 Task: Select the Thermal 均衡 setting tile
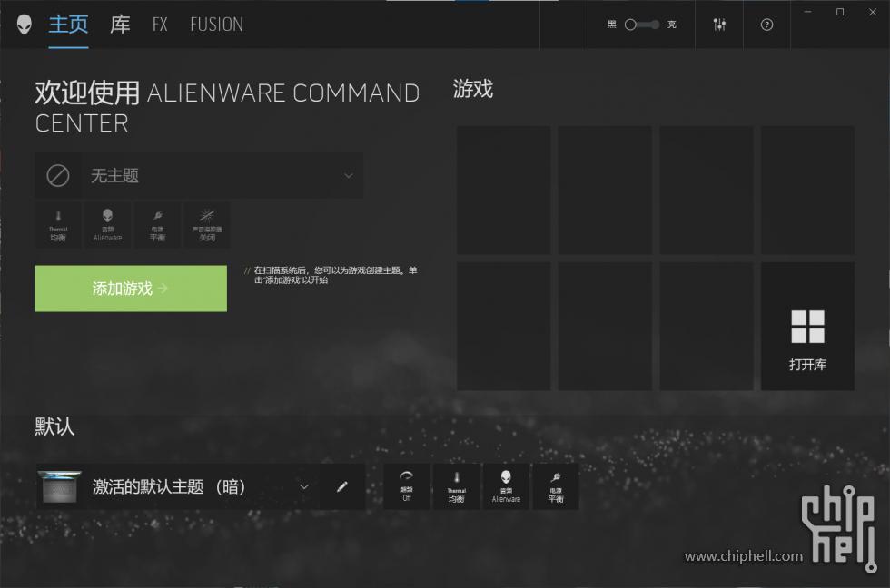58,224
